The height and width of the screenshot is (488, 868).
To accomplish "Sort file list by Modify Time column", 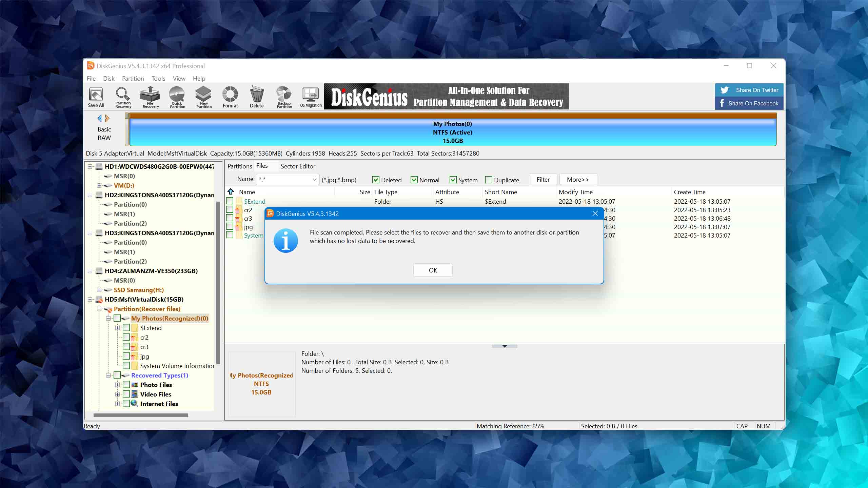I will pos(614,192).
